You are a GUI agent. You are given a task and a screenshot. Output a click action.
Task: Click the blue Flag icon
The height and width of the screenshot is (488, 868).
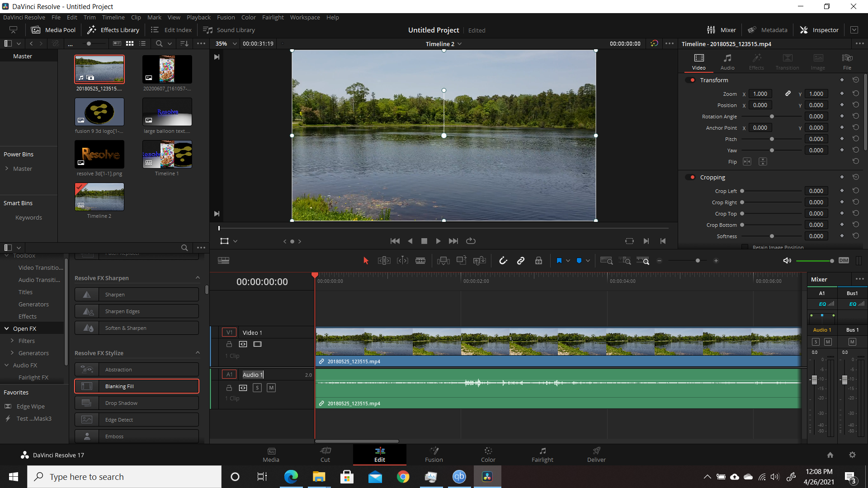559,261
